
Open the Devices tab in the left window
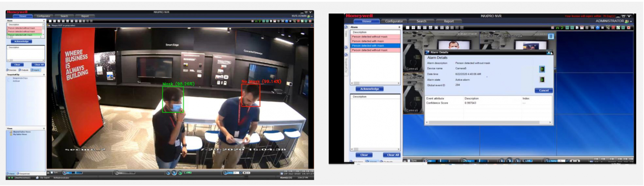coord(11,70)
